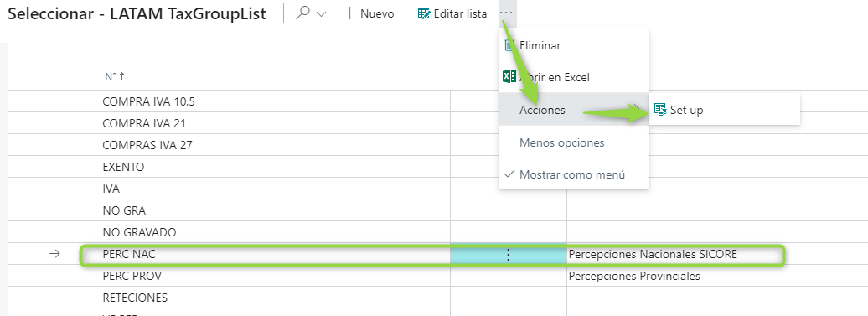Open the PERC NAC row options dots
The height and width of the screenshot is (316, 868).
tap(509, 255)
